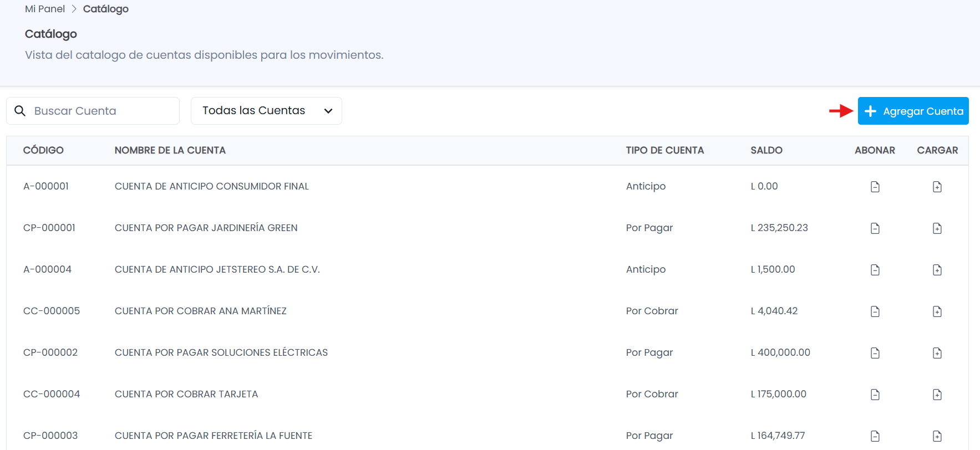
Task: Click the TIPO DE CUENTA header
Action: tap(665, 150)
